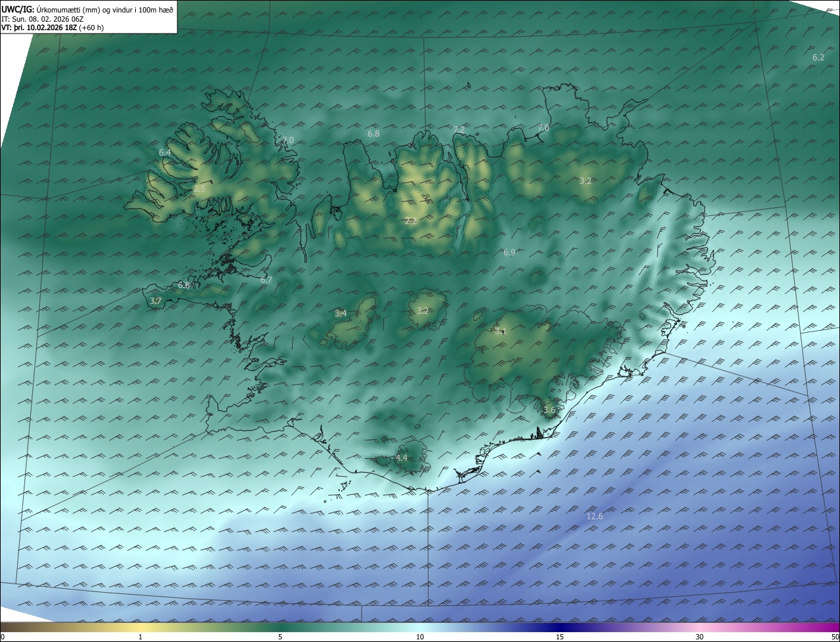This screenshot has width=840, height=642.
Task: Click the color scale tick label 1
Action: tap(140, 637)
